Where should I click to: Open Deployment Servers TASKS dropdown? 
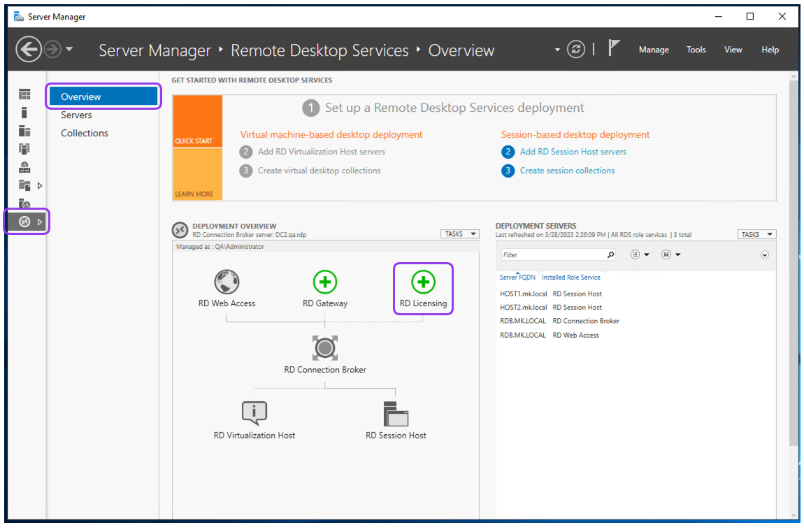point(756,234)
